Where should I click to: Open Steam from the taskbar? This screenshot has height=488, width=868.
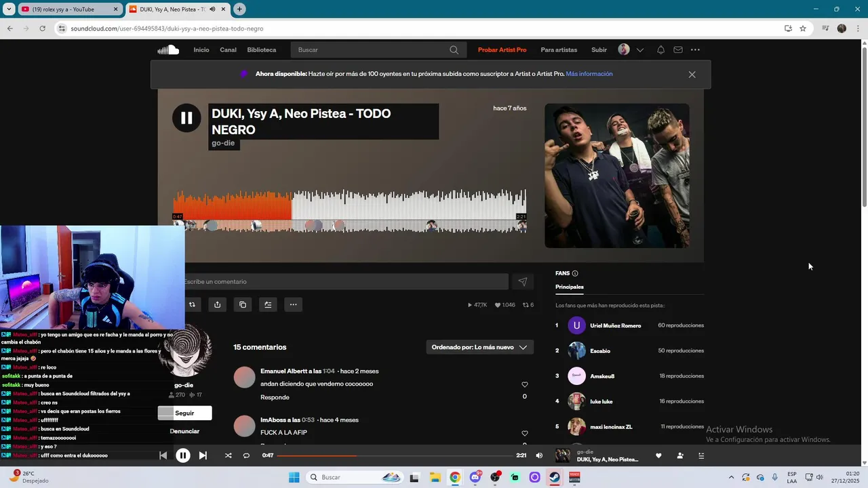pos(554,477)
